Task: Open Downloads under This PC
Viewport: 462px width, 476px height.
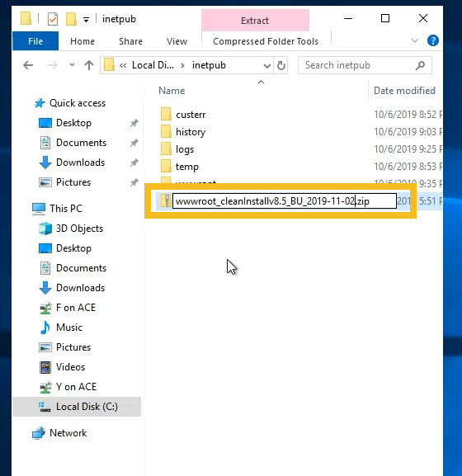Action: tap(81, 288)
